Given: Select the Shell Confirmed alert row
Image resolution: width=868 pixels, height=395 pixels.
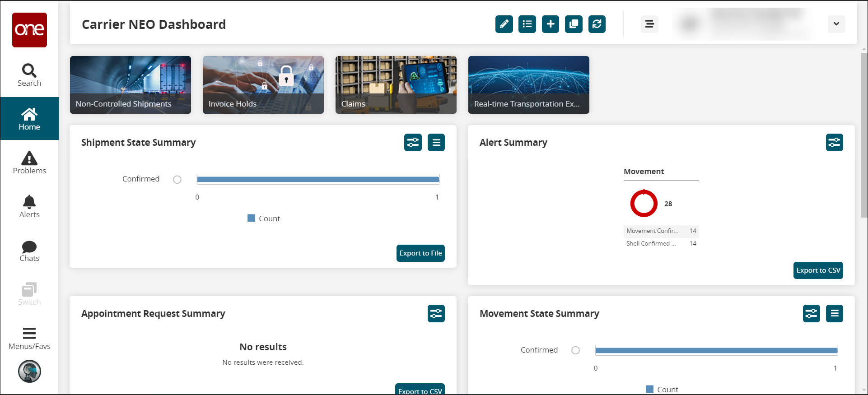Looking at the screenshot, I should point(661,243).
